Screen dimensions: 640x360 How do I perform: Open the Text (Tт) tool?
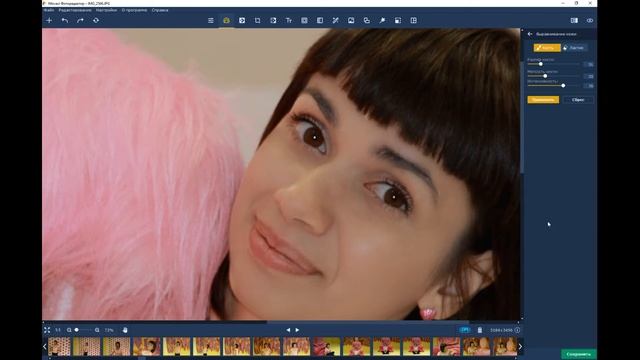click(289, 20)
